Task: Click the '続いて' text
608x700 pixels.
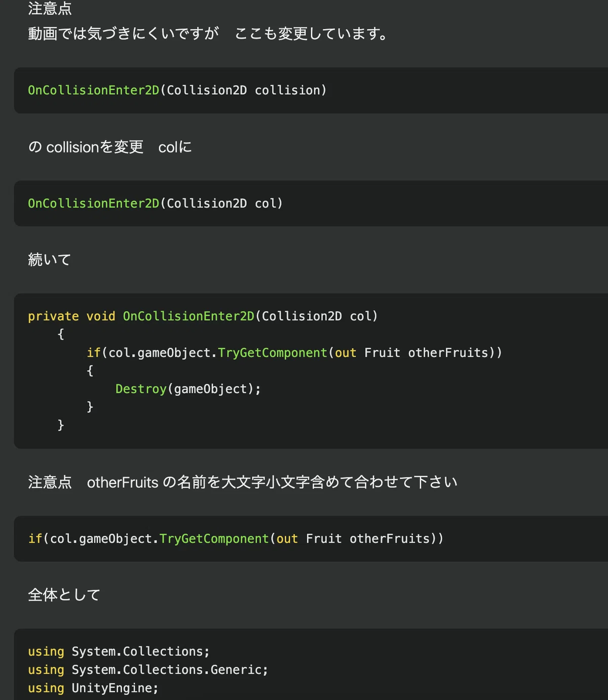Action: [50, 260]
